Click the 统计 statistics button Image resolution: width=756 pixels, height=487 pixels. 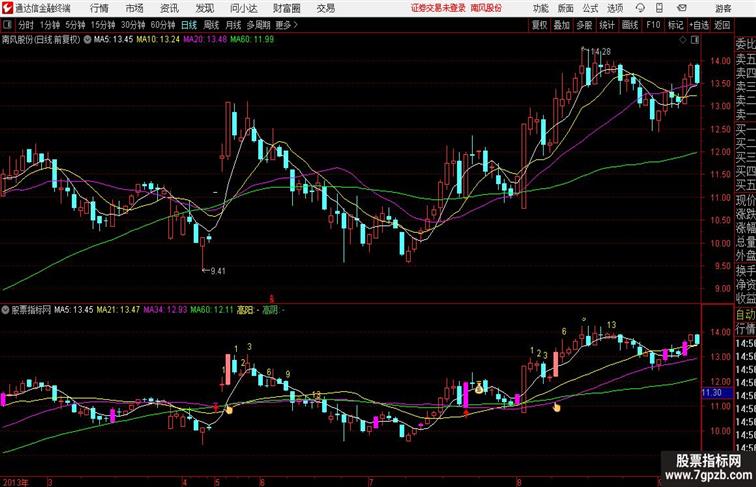coord(607,25)
